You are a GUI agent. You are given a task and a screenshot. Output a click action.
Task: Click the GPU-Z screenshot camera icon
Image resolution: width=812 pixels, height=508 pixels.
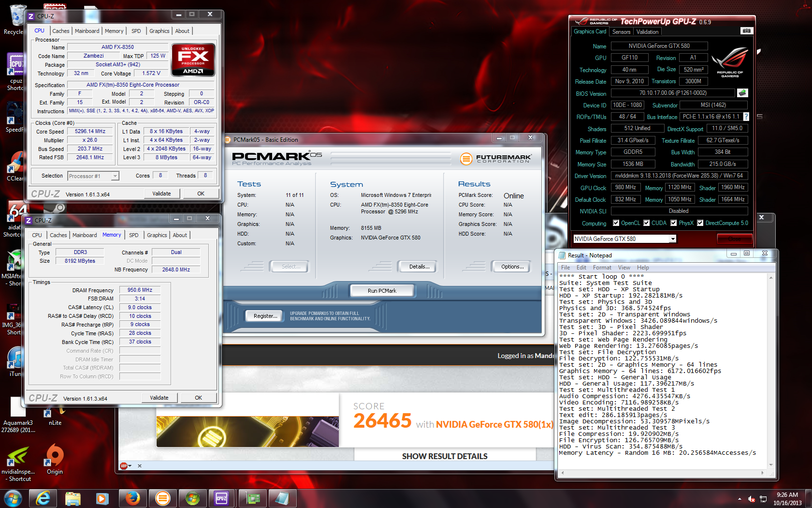pyautogui.click(x=746, y=31)
